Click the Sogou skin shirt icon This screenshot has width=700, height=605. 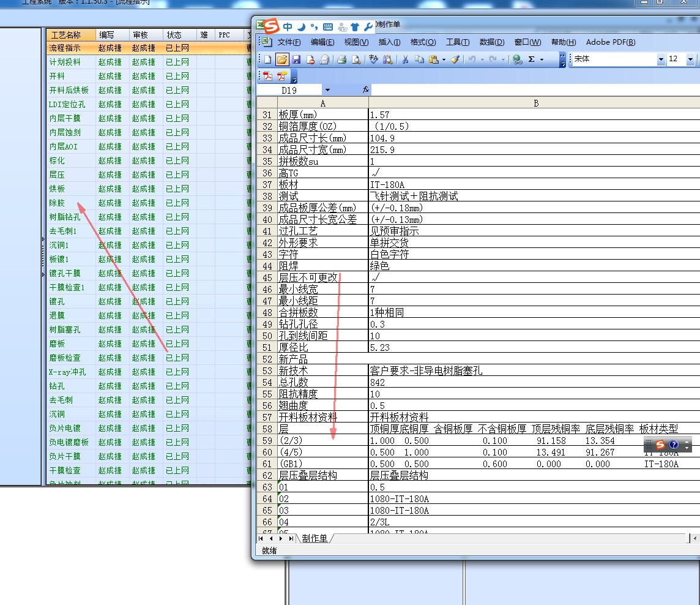[x=354, y=27]
